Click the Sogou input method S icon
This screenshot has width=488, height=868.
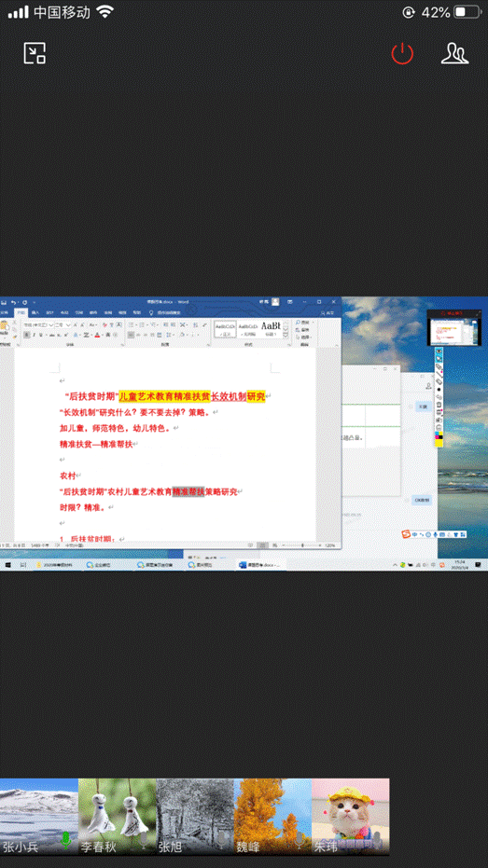(406, 534)
